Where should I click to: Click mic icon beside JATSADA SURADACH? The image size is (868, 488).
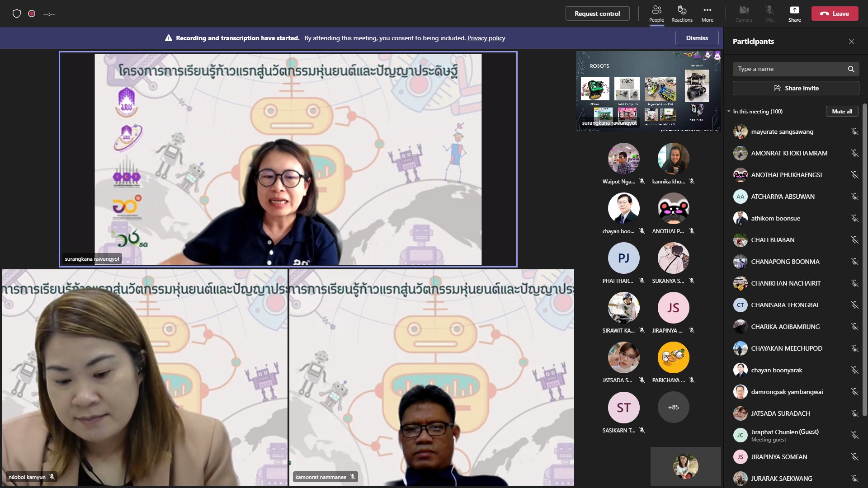(x=854, y=413)
